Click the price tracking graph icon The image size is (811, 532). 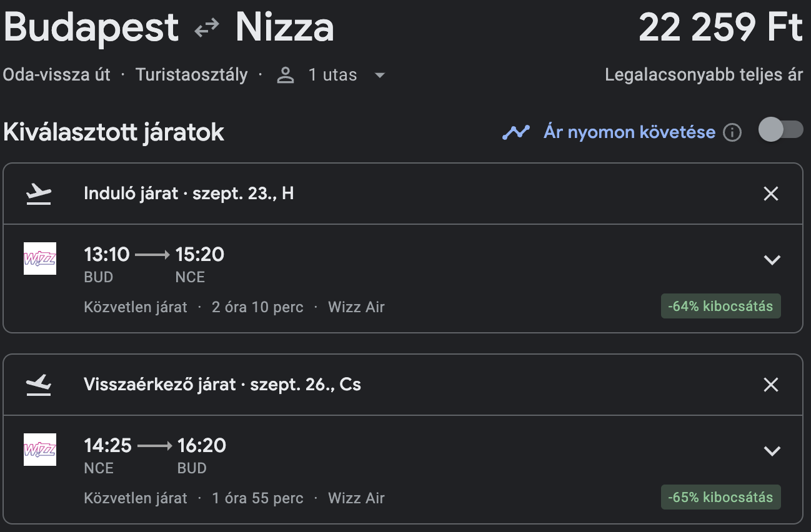(x=516, y=132)
